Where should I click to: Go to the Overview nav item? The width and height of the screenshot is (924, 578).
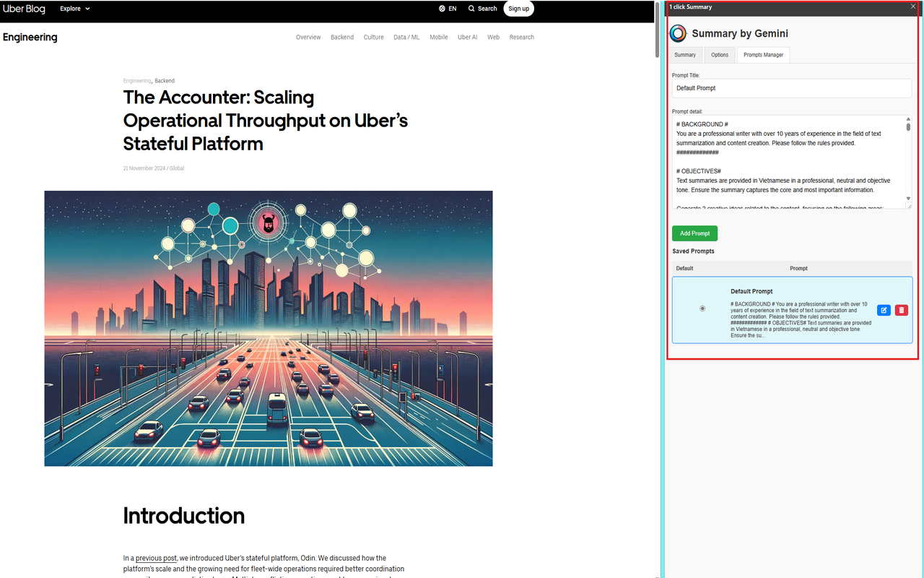(x=308, y=37)
